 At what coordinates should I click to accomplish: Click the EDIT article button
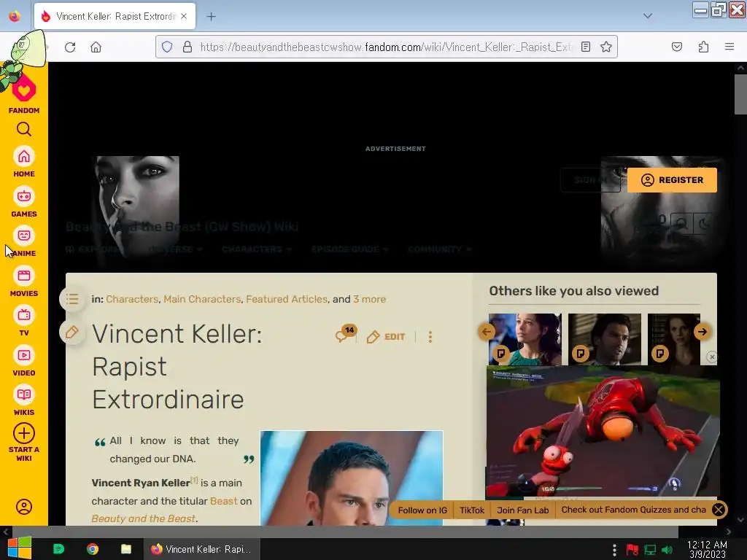coord(386,337)
